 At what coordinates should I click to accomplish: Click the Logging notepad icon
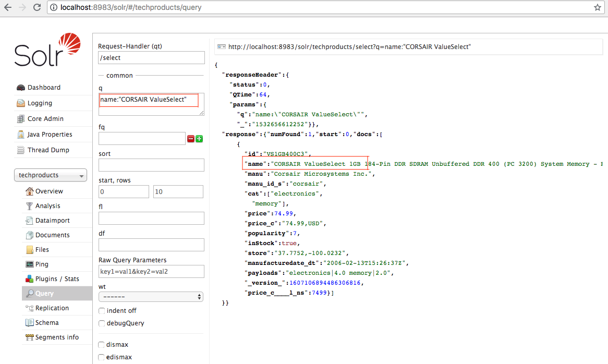(x=20, y=103)
